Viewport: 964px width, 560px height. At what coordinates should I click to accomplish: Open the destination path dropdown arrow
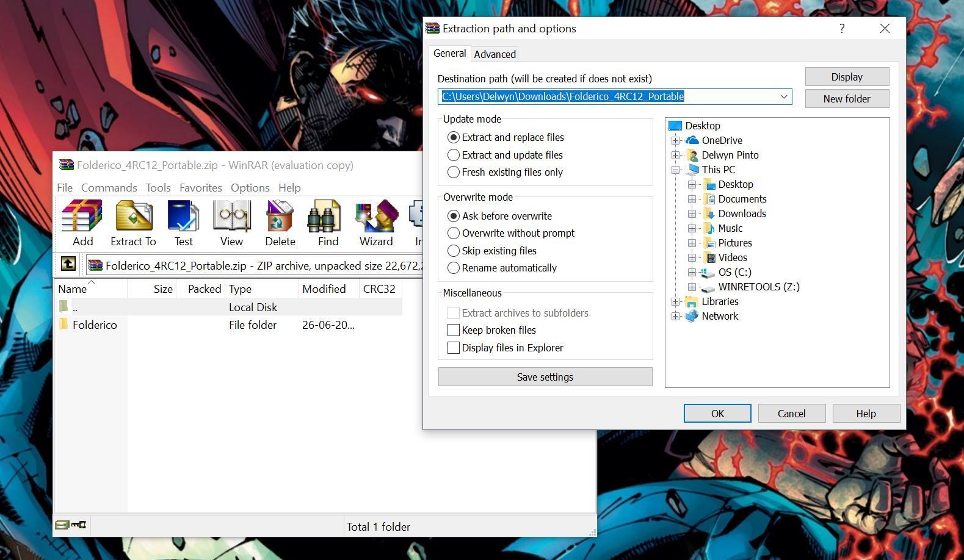click(x=784, y=96)
